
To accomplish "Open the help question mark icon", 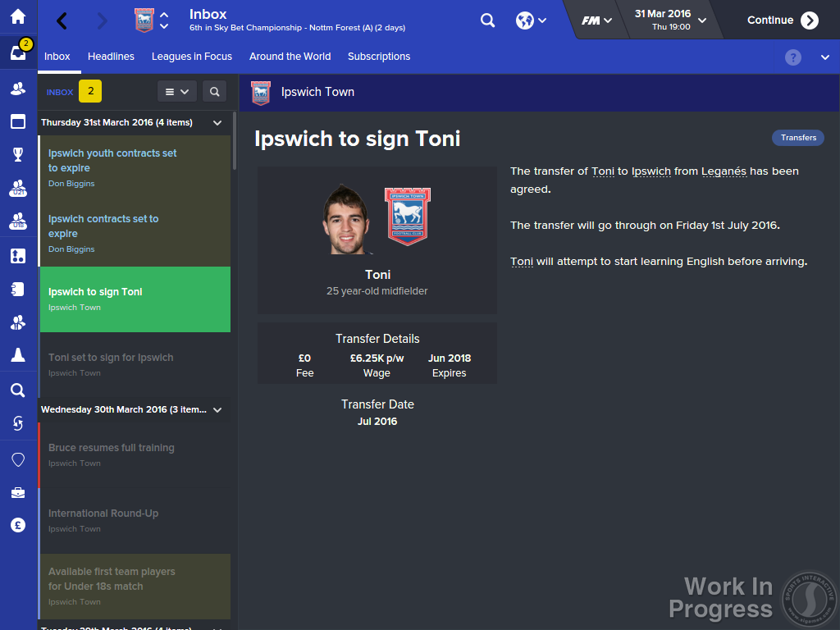I will click(x=793, y=57).
